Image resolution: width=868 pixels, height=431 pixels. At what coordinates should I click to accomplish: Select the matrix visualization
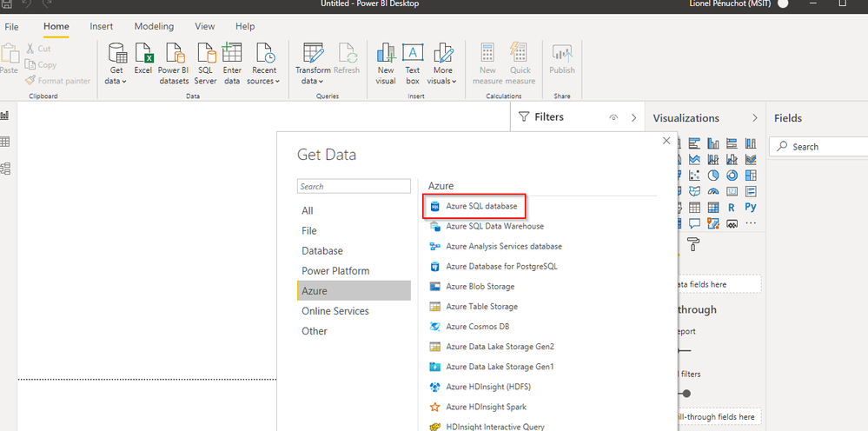click(x=713, y=208)
